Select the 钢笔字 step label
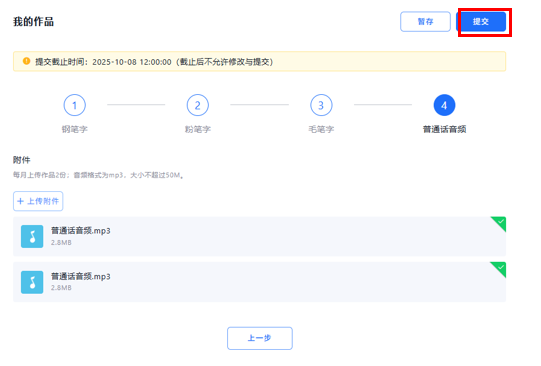This screenshot has height=366, width=541. [x=75, y=129]
